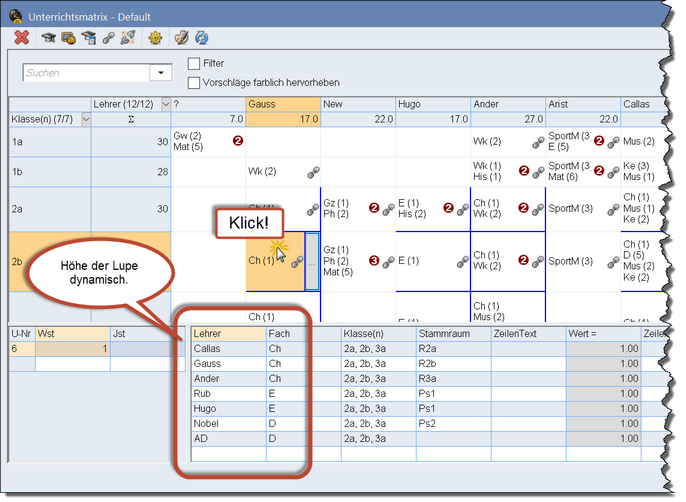Click the chain icon in 2a Arist cell
The width and height of the screenshot is (686, 502).
[614, 210]
